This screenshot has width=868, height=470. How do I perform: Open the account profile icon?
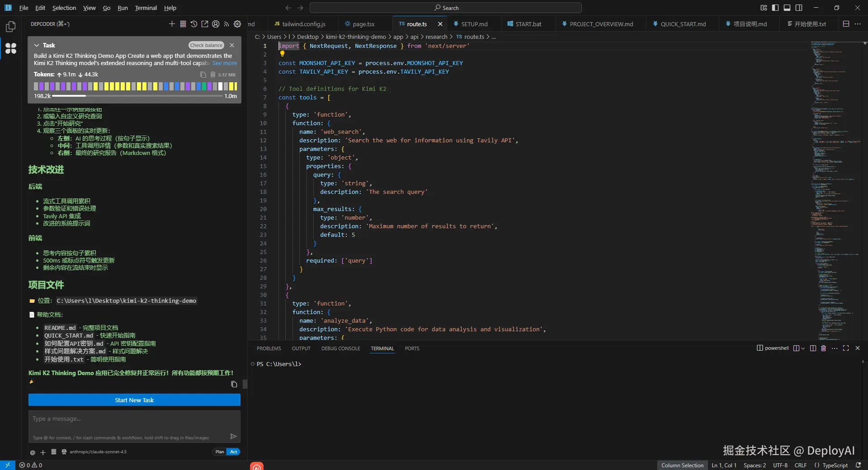(x=216, y=24)
